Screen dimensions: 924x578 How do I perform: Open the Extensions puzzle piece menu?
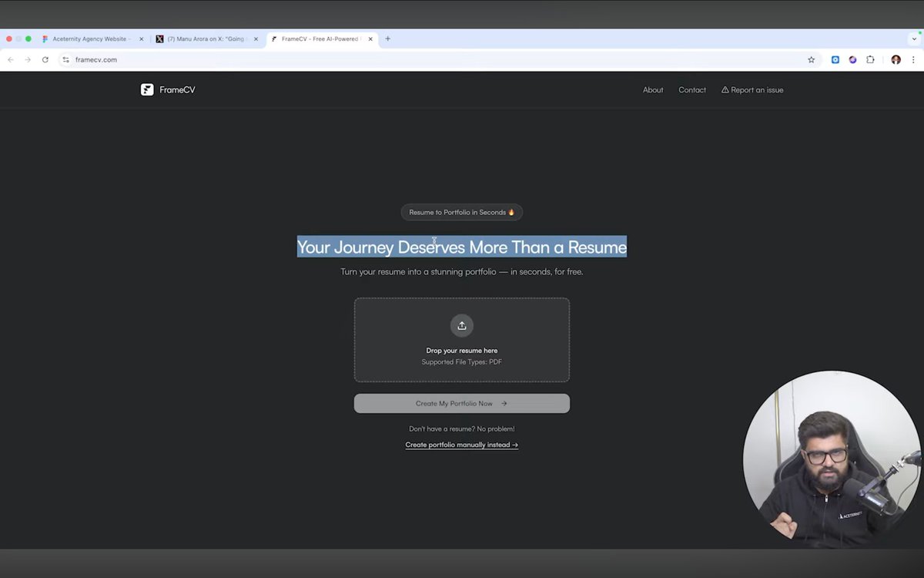click(x=870, y=59)
